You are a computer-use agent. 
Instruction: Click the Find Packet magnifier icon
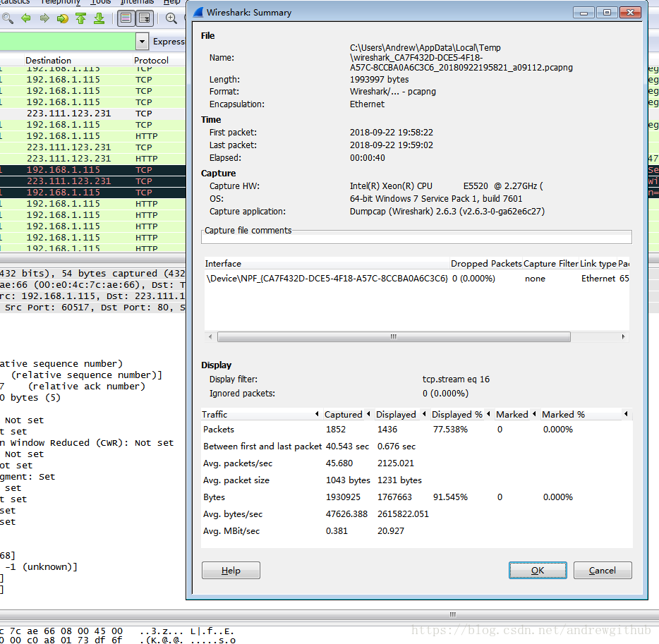pyautogui.click(x=8, y=18)
